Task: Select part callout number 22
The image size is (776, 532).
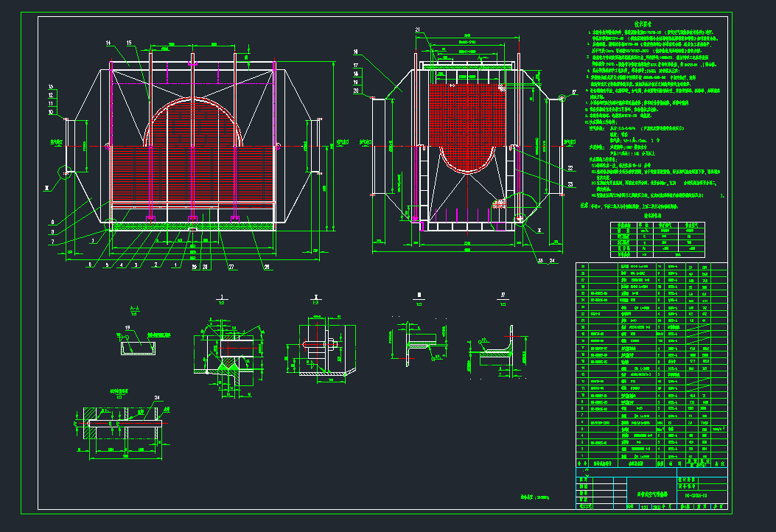Action: click(570, 169)
